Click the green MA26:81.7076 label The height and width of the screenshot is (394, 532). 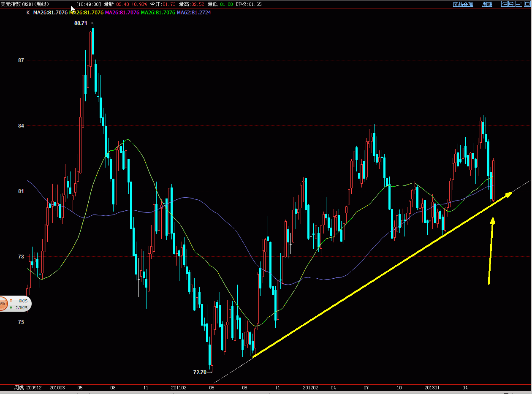tap(158, 13)
